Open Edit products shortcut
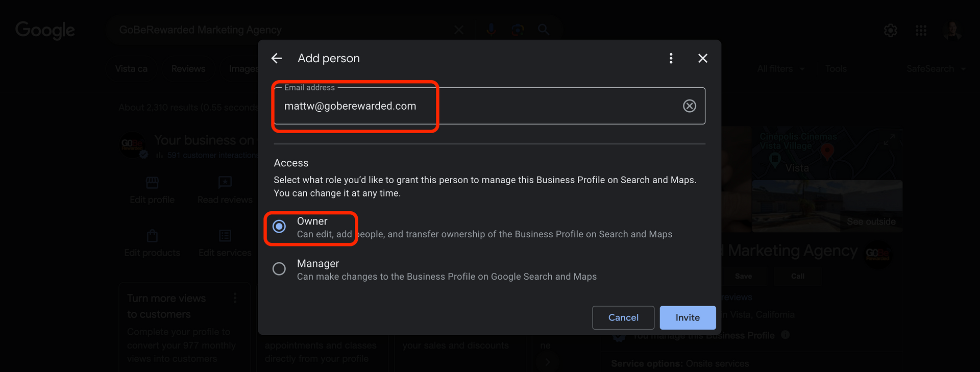980x372 pixels. (x=152, y=243)
